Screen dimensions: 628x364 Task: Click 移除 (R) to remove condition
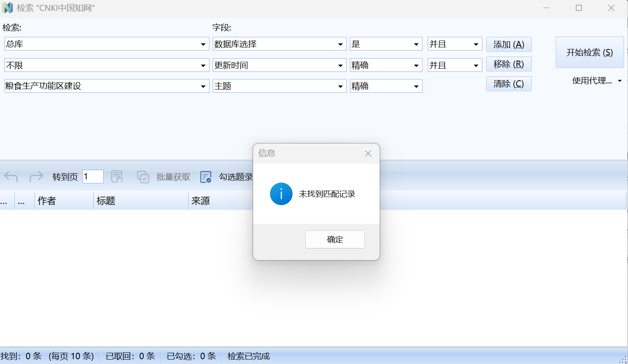(509, 64)
